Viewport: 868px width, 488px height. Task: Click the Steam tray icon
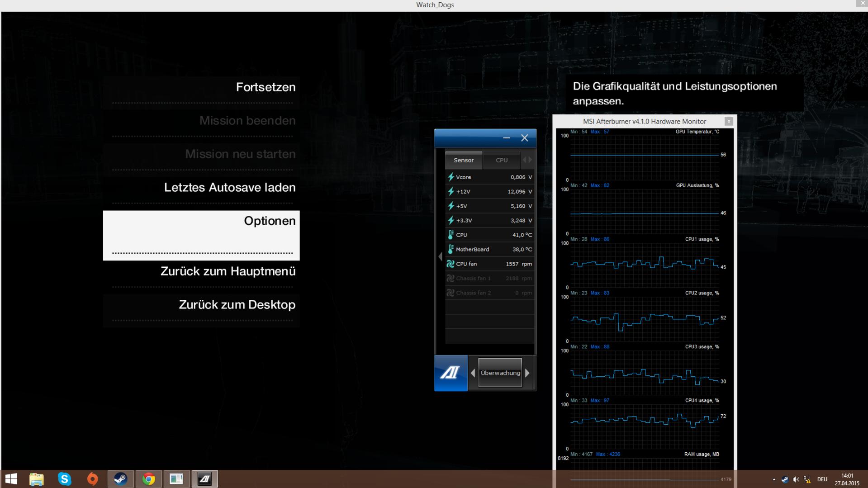(785, 479)
